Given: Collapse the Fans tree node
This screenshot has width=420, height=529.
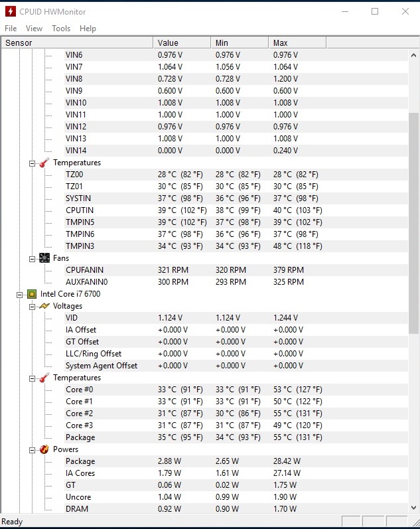Looking at the screenshot, I should coord(32,259).
